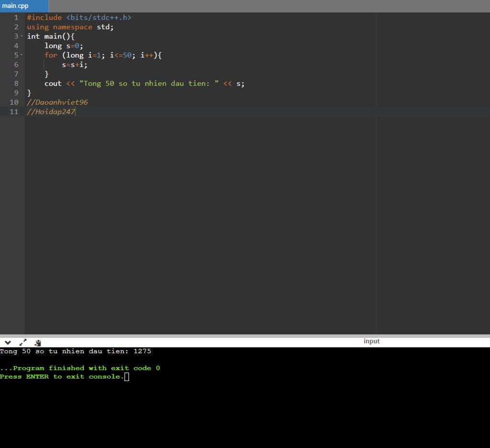Click the 'using namespace std;' line

(70, 27)
